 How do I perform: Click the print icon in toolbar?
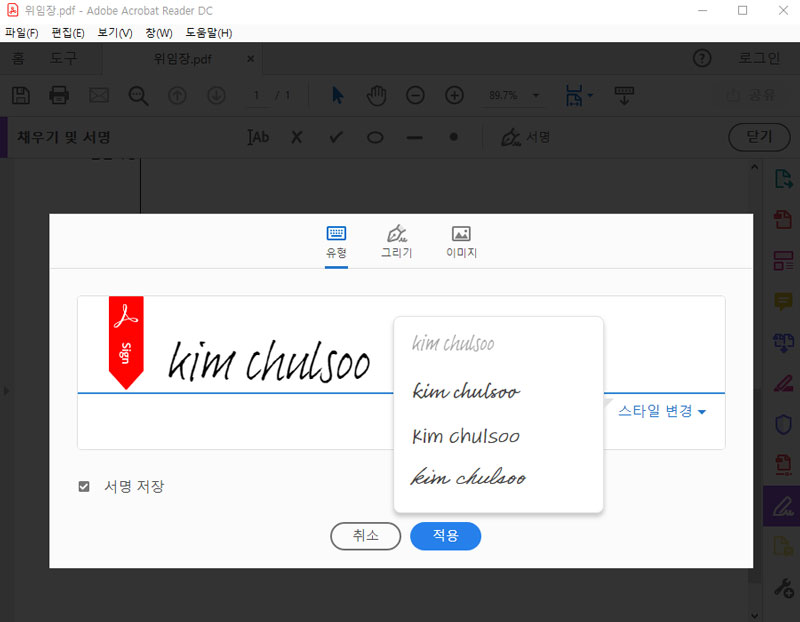tap(59, 95)
